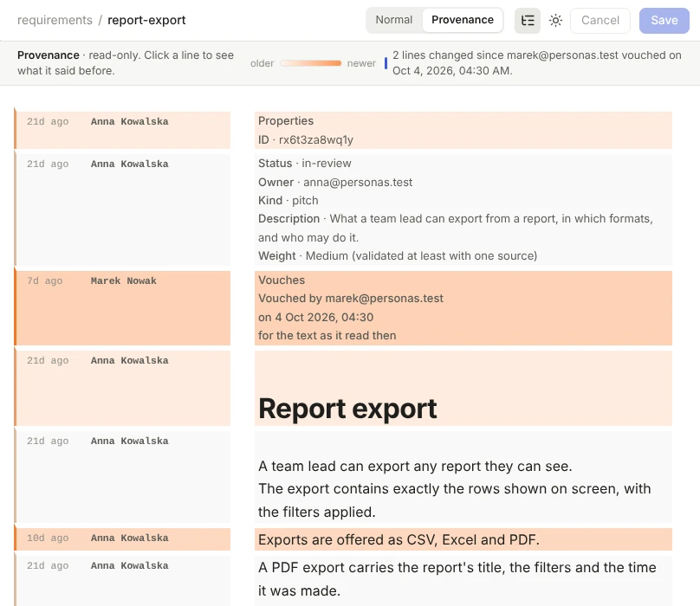This screenshot has width=700, height=606.
Task: Select the 'Status · in-review' line
Action: (463, 164)
